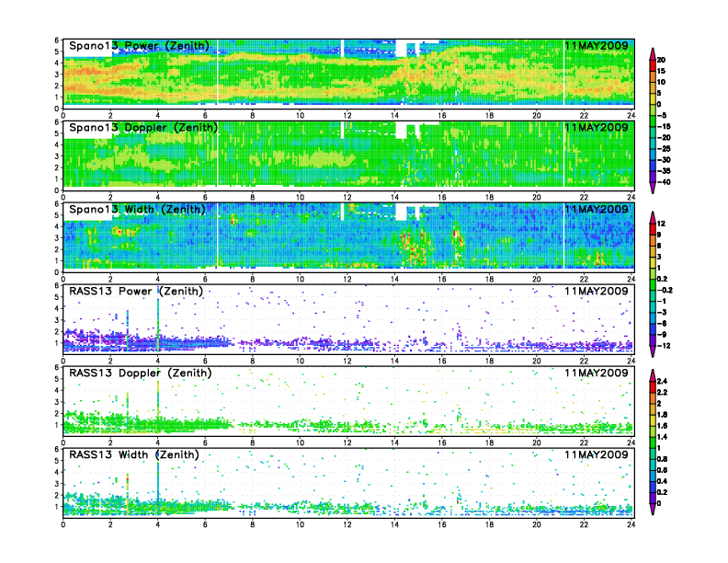Image resolution: width=728 pixels, height=563 pixels.
Task: Click the -30 colorbar label
Action: point(664,160)
